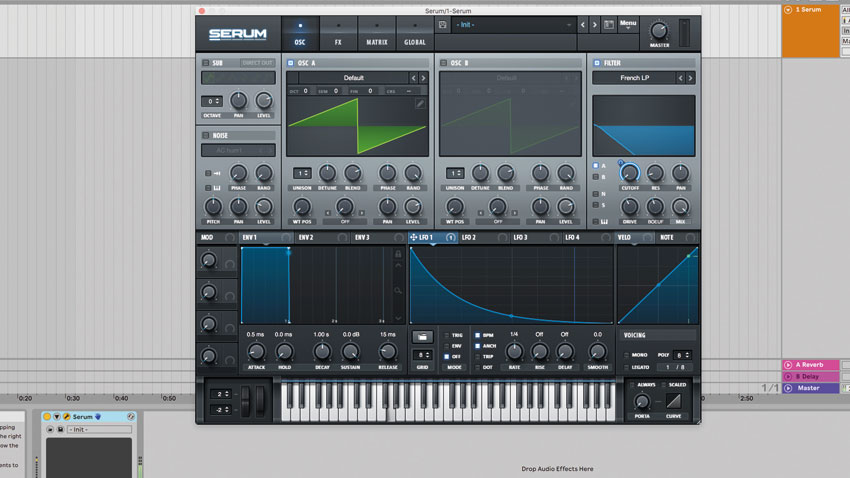
Task: Select the previous filter type
Action: click(680, 78)
